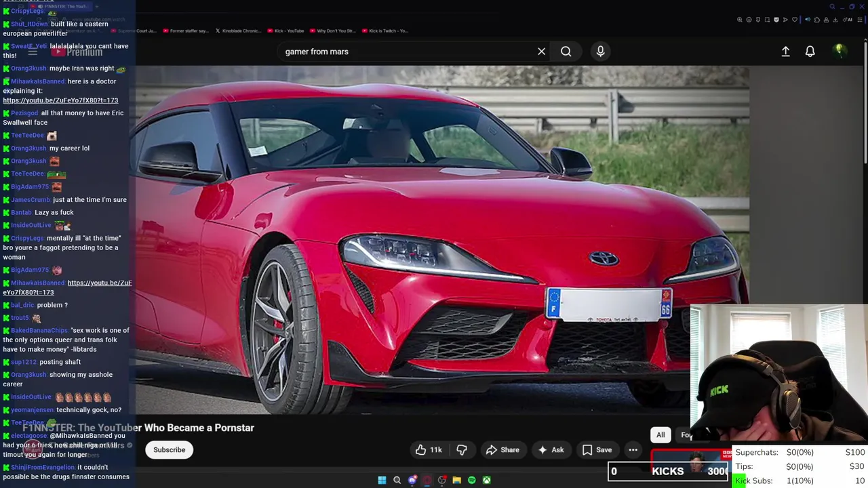Open the YouTube hamburger guide menu
The image size is (868, 488).
click(33, 52)
